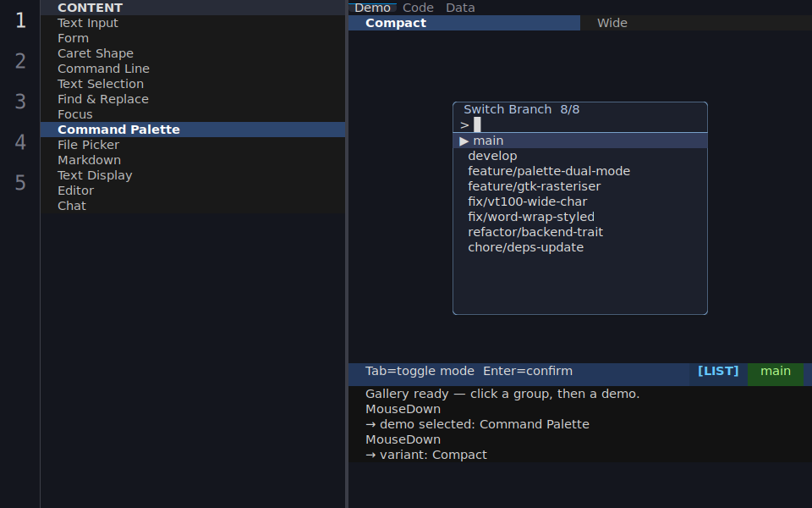
Task: Click the [LIST] mode indicator
Action: coord(718,371)
